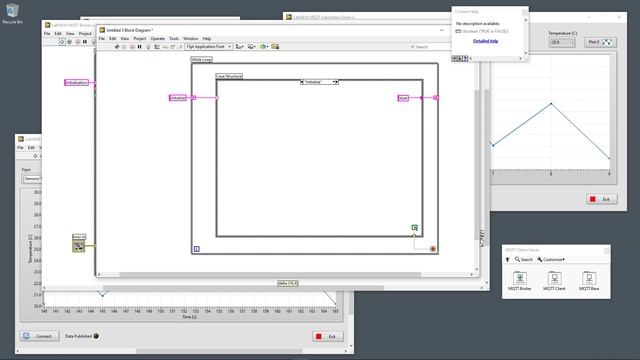The height and width of the screenshot is (360, 640).
Task: Click Temperature [C] indicator in Subscriber window
Action: (562, 42)
